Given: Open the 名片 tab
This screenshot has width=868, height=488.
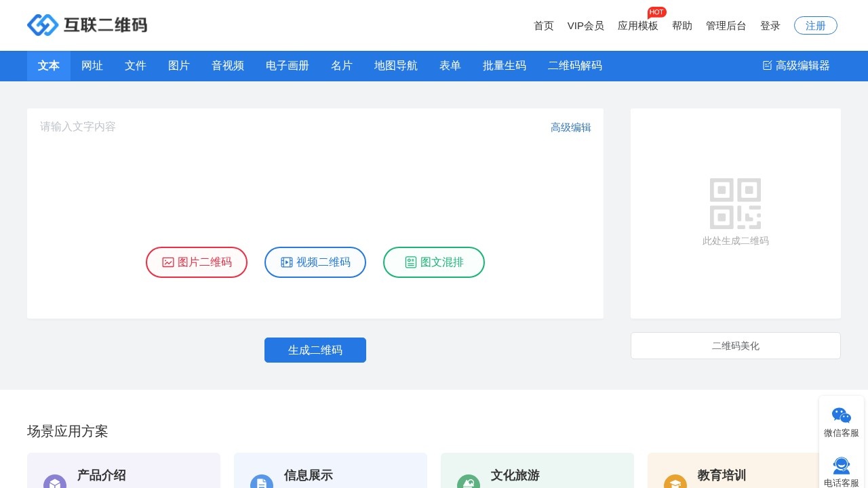Looking at the screenshot, I should tap(342, 66).
